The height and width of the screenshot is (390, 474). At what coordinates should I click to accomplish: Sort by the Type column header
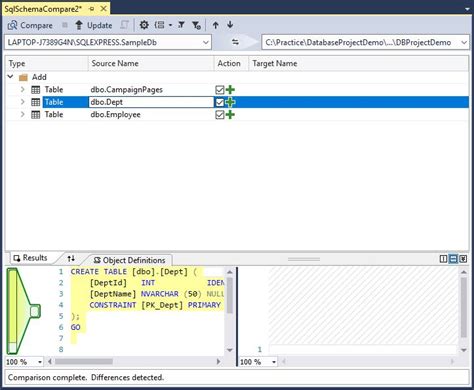pos(47,63)
